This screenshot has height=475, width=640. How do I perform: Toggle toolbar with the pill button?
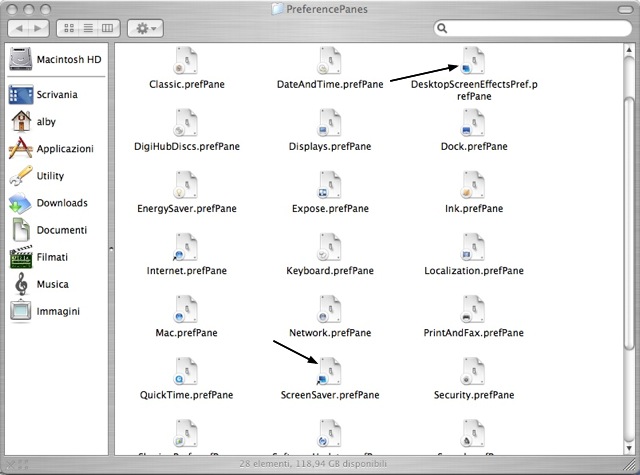tap(625, 9)
